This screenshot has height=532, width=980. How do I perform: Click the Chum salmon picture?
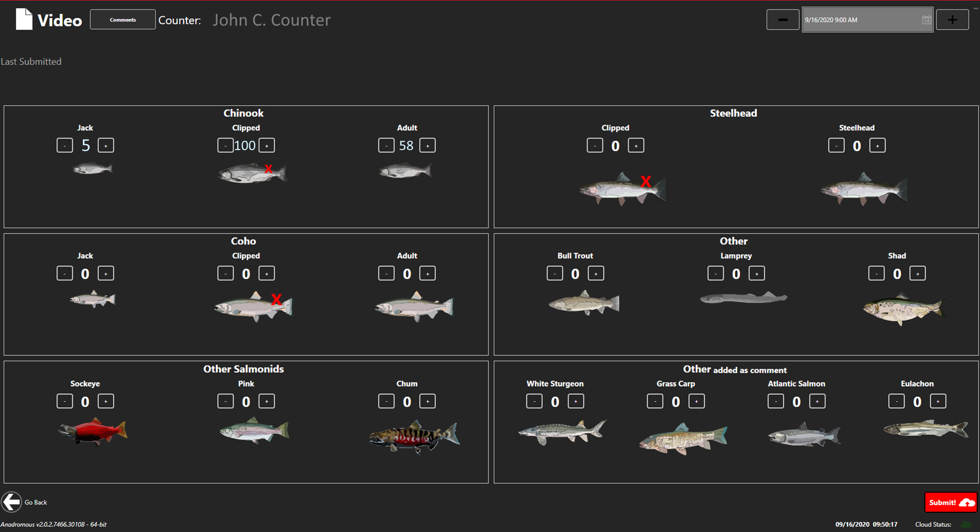pyautogui.click(x=414, y=436)
